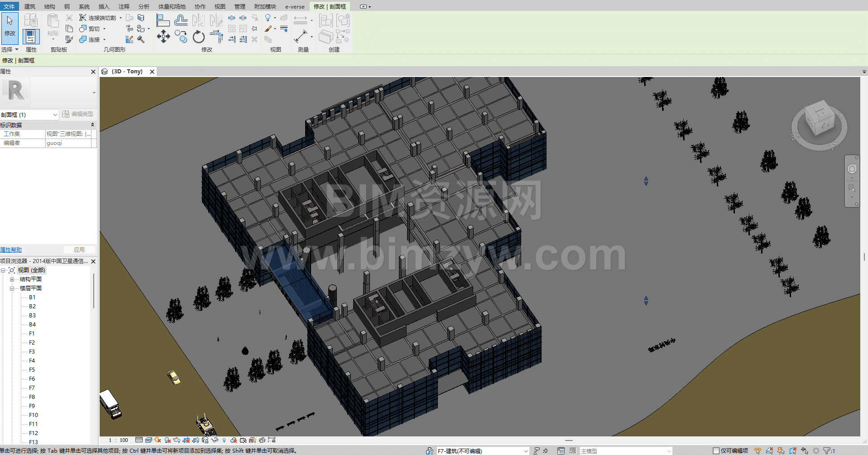
Task: Toggle Temporary Hide/Isolate glasses icon
Action: click(215, 440)
